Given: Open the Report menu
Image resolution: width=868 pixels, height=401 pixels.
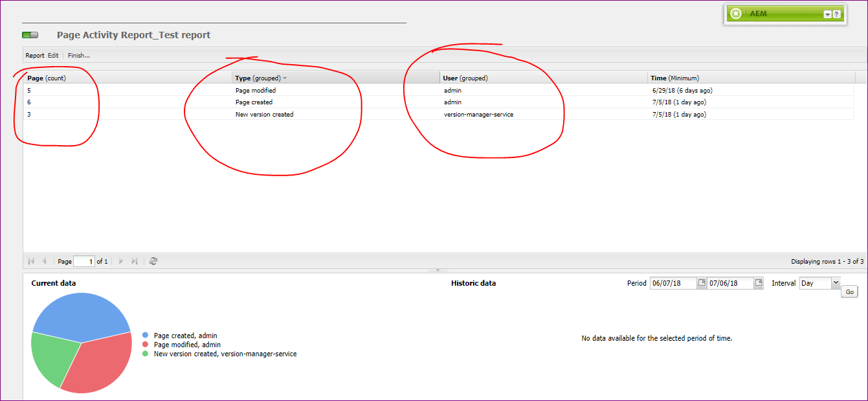Looking at the screenshot, I should click(x=35, y=55).
